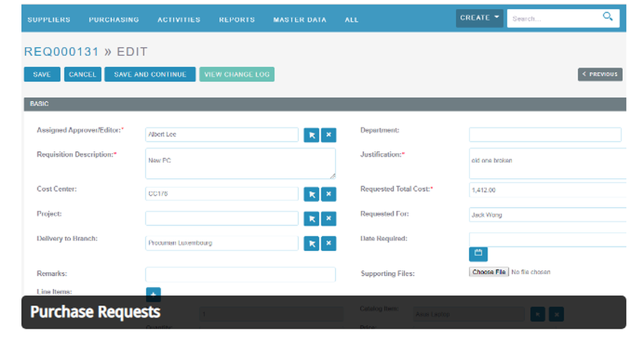Clear the Project field

point(328,219)
